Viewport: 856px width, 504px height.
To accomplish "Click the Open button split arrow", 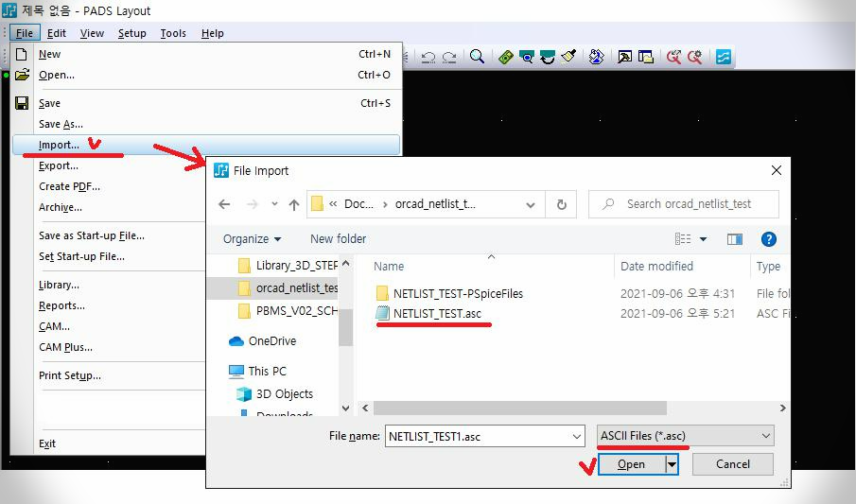I will [x=672, y=464].
